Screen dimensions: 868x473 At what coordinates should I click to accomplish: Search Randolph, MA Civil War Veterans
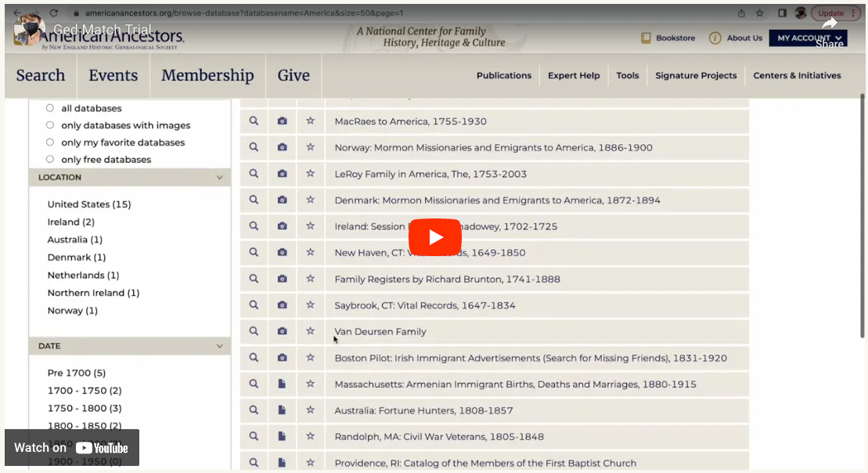click(x=254, y=436)
